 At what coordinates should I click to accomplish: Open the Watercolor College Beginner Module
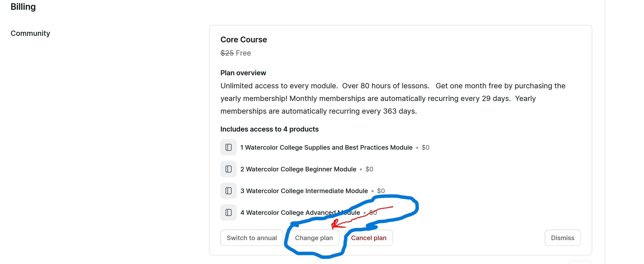pyautogui.click(x=298, y=169)
